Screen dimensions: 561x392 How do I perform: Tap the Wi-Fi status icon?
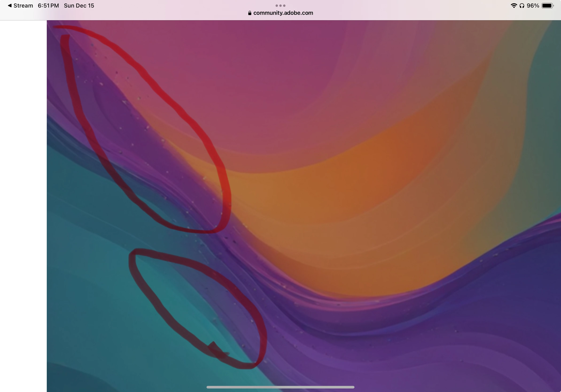[514, 6]
